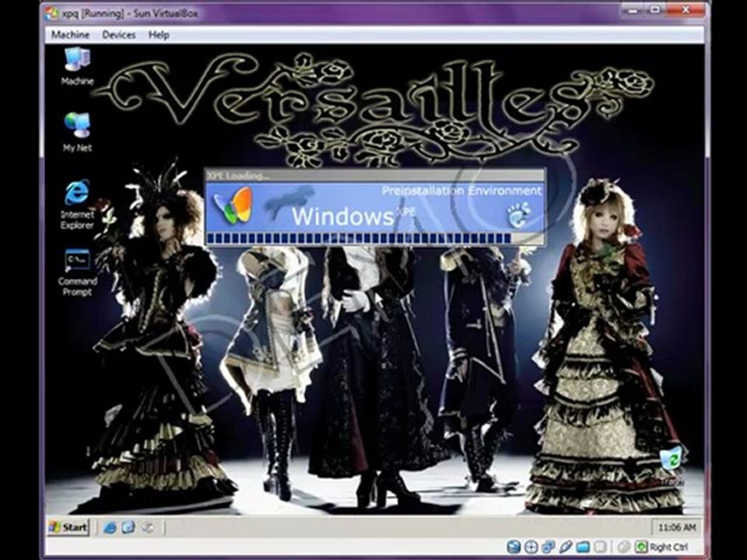
Task: Click the network adapters status icon
Action: coord(549,547)
